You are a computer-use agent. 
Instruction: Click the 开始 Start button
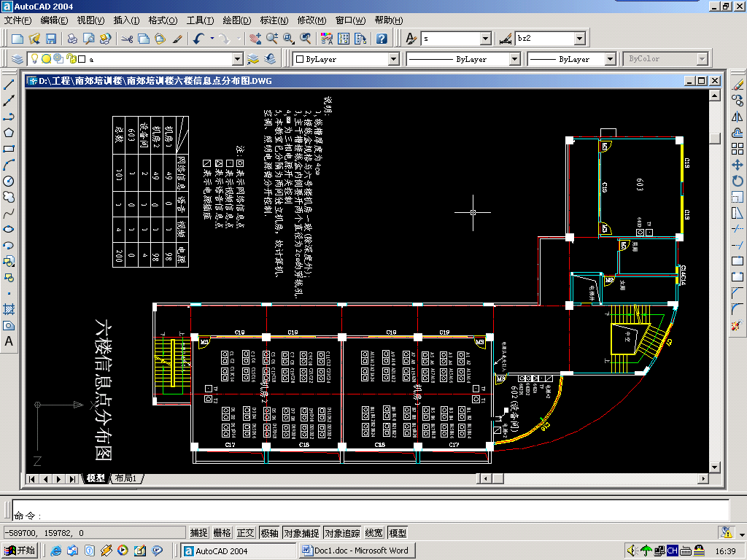click(20, 551)
